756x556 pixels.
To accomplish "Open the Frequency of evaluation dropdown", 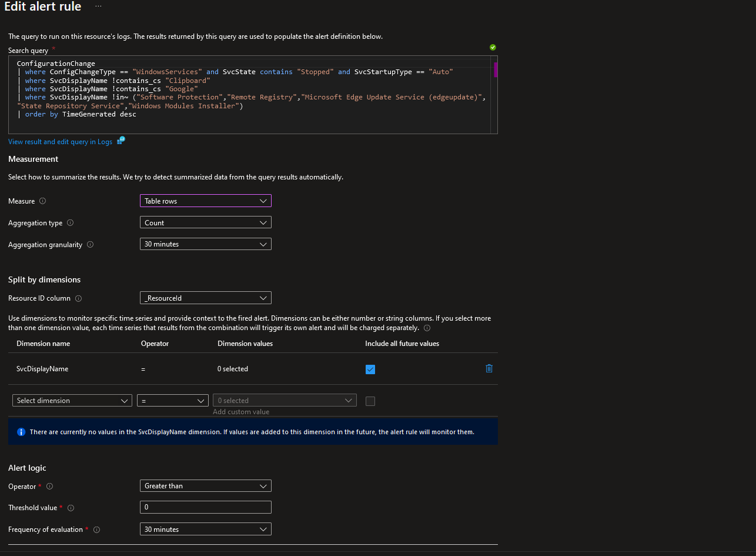I will [206, 529].
